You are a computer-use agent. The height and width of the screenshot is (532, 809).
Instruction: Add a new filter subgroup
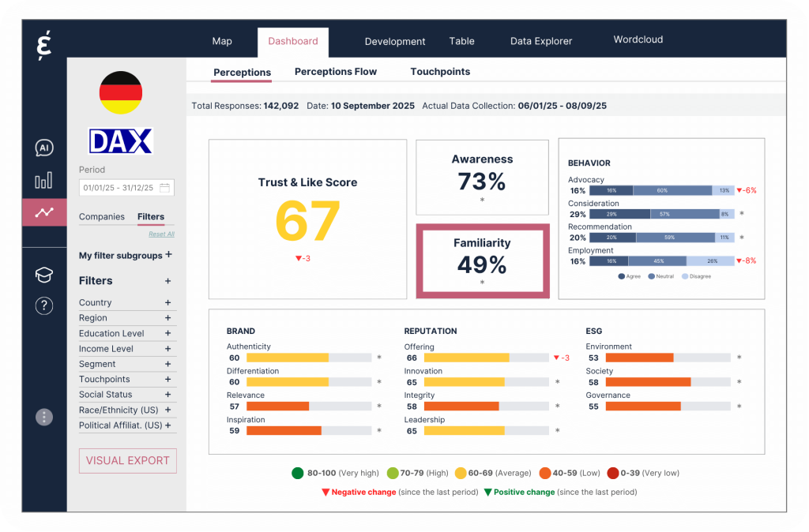pyautogui.click(x=168, y=255)
